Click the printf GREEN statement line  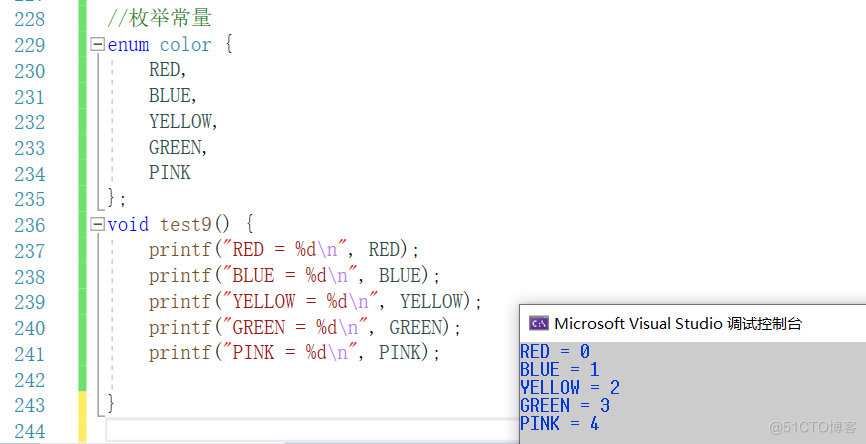[305, 327]
